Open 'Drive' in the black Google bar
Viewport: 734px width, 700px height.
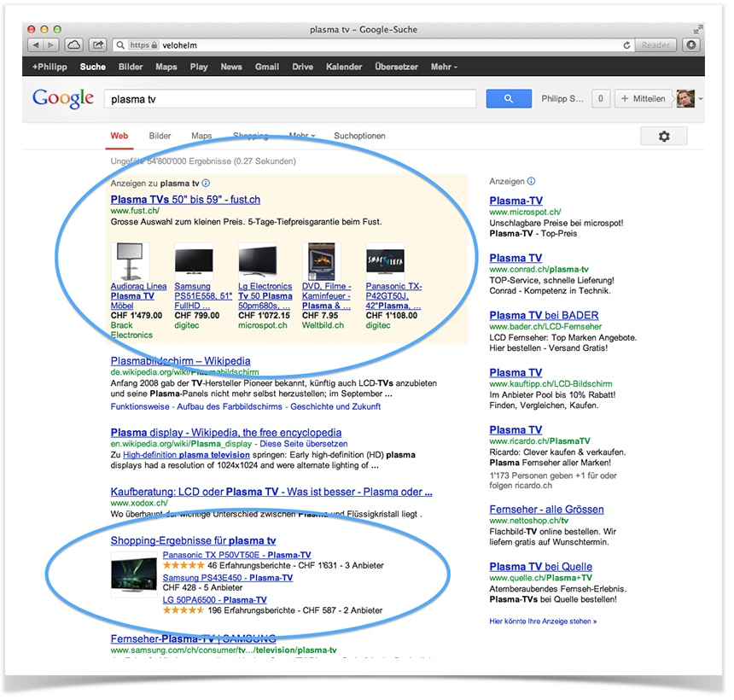(x=302, y=67)
